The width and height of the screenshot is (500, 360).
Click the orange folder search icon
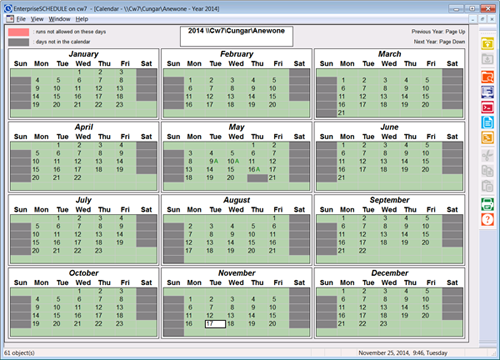pyautogui.click(x=487, y=77)
